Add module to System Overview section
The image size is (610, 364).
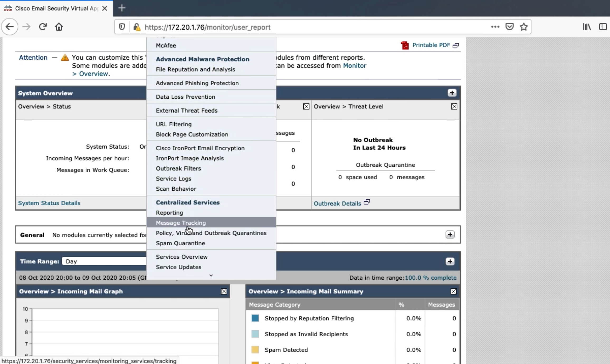tap(452, 93)
